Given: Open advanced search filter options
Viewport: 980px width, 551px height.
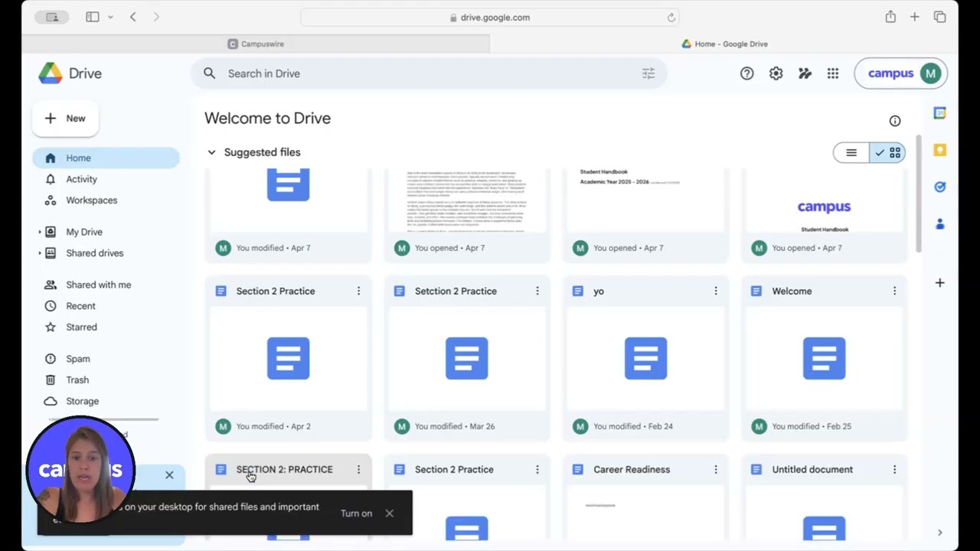Looking at the screenshot, I should (648, 73).
